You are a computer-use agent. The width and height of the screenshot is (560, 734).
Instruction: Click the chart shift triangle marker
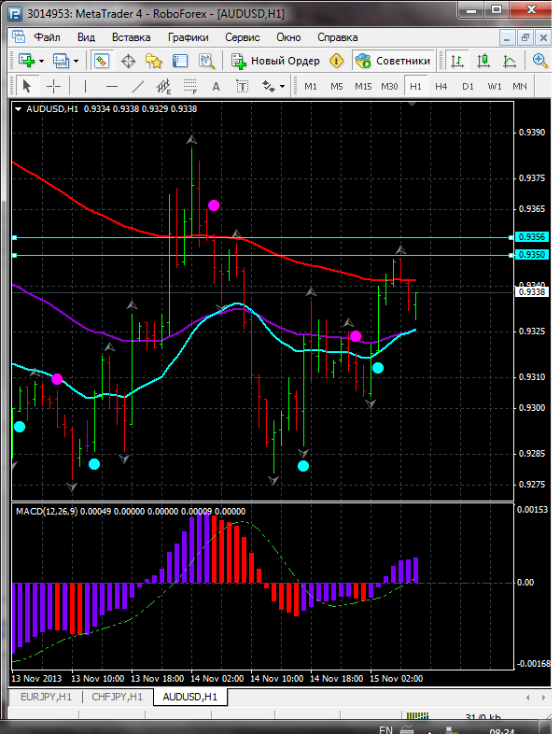(x=413, y=105)
